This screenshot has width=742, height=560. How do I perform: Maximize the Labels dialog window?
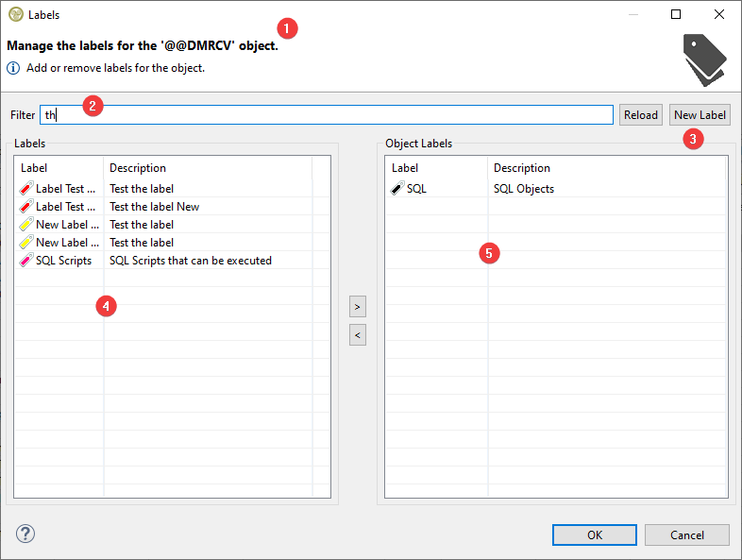676,14
